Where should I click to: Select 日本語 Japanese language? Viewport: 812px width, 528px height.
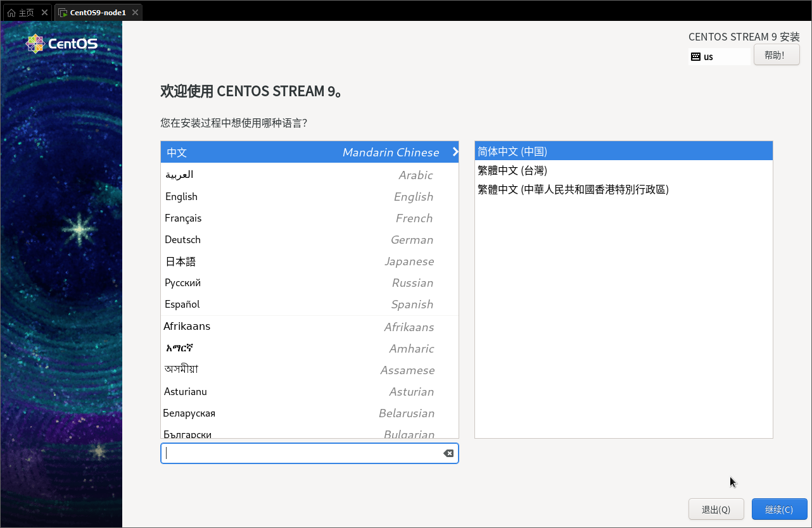(x=310, y=261)
